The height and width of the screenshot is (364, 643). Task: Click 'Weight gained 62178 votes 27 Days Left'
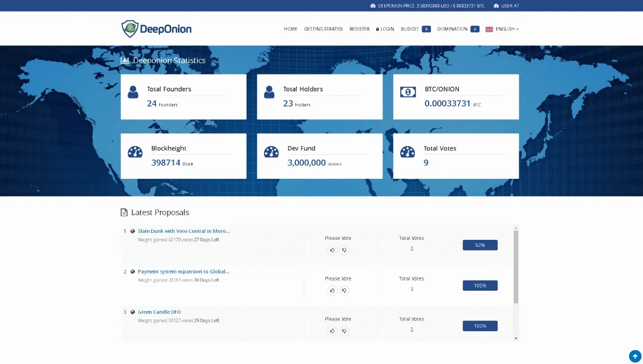pyautogui.click(x=178, y=240)
